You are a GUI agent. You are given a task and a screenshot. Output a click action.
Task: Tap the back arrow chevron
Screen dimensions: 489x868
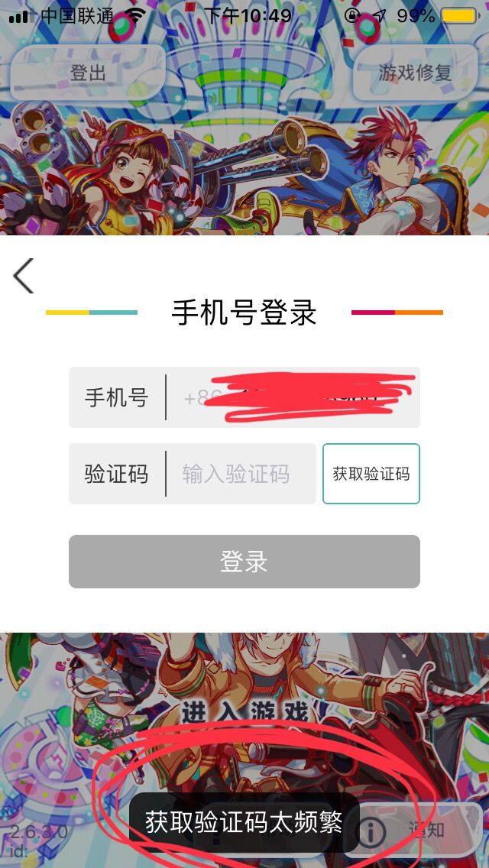(24, 276)
